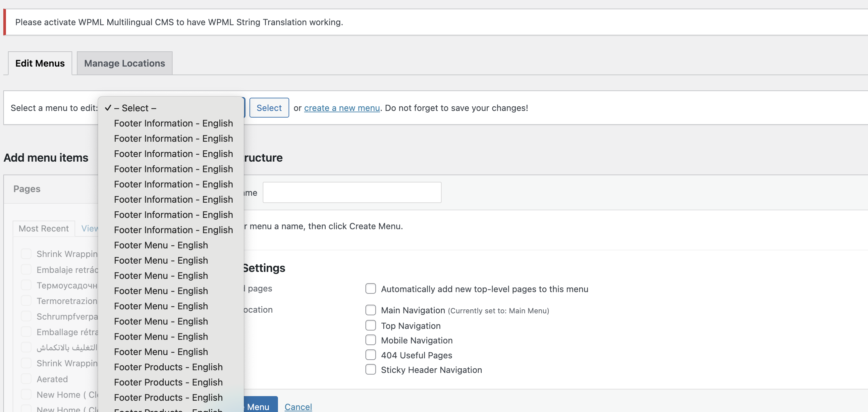Pick first Footer Menu - English option

[161, 245]
